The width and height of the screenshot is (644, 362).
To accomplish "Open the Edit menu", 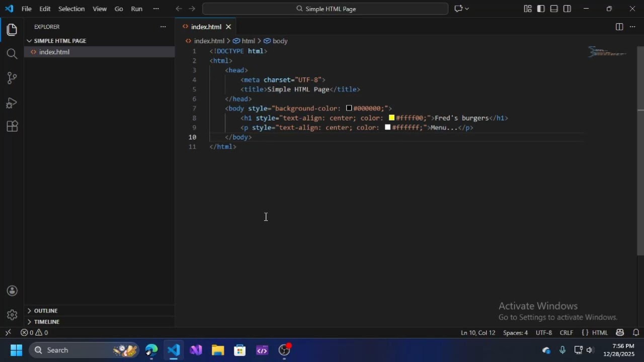I will [x=45, y=9].
